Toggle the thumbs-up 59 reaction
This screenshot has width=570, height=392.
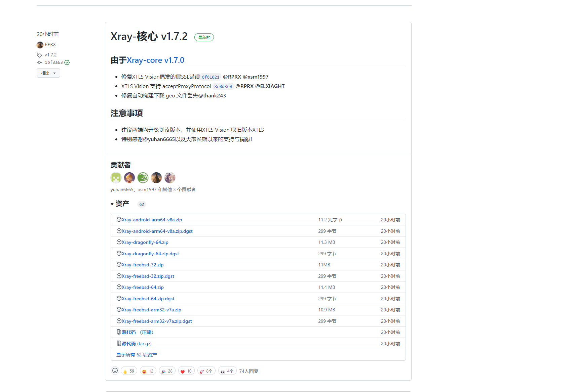129,371
